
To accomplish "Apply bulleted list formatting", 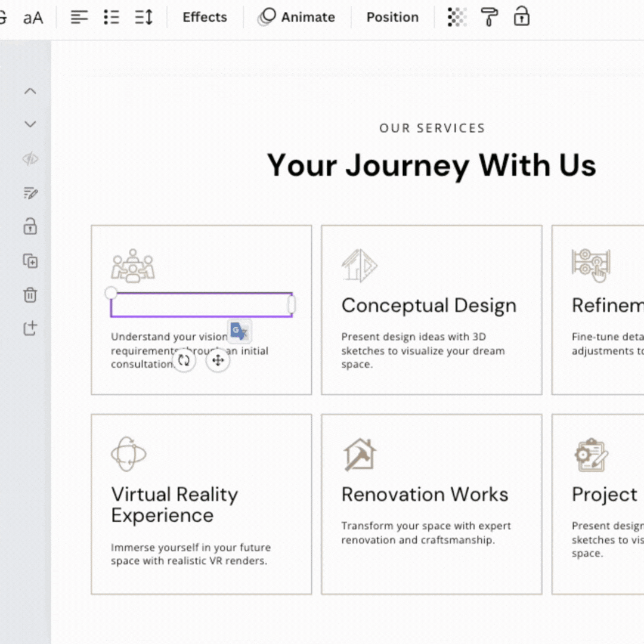I will (x=112, y=17).
